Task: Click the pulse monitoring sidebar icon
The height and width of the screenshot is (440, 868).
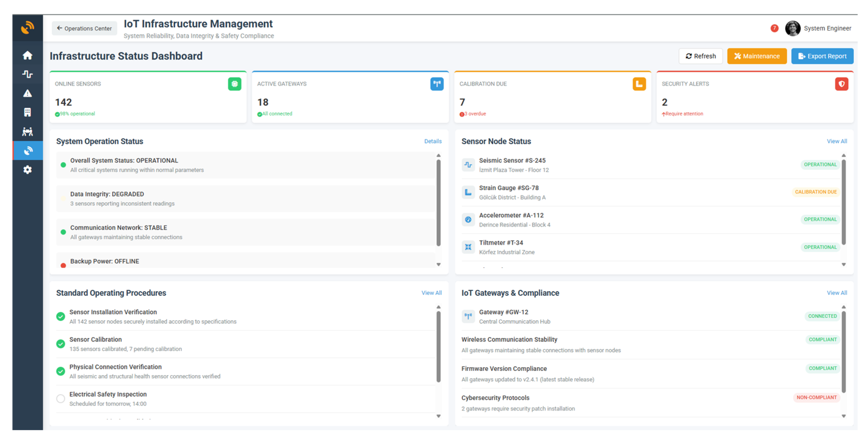Action: [x=27, y=74]
